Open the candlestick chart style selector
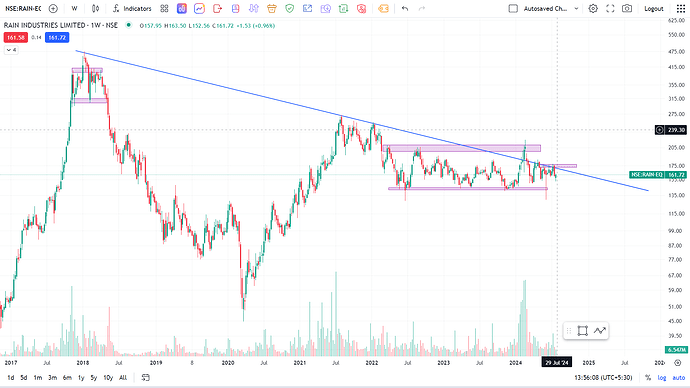Screen dimensions: 690x388 click(95, 8)
